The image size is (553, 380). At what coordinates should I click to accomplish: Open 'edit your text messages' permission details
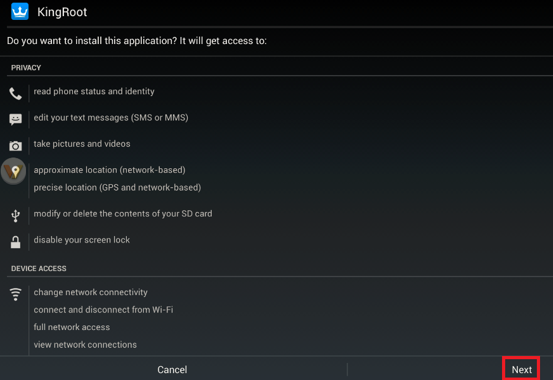111,117
